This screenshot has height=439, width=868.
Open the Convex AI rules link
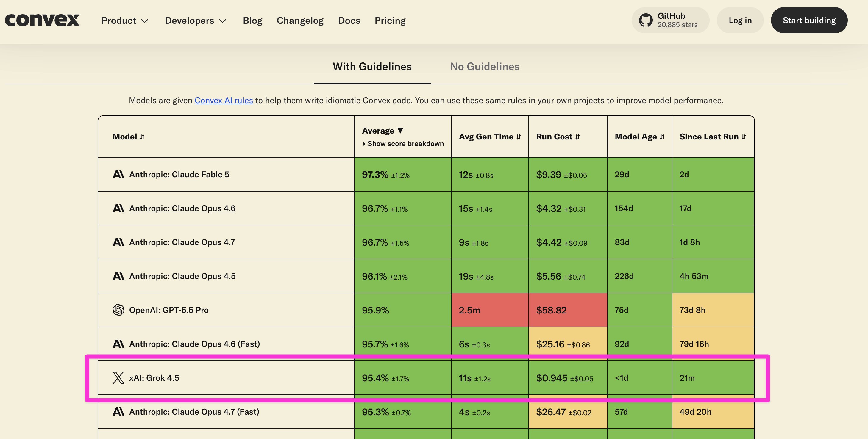224,100
